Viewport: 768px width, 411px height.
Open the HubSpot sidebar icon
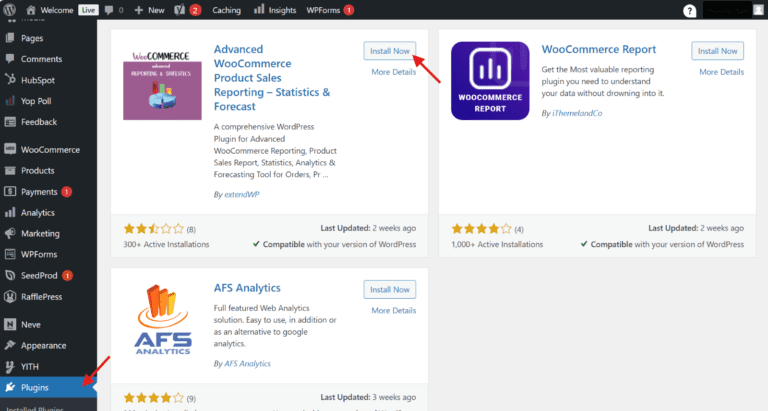pos(10,79)
